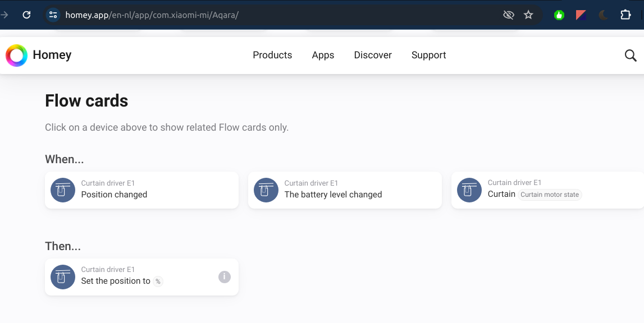
Task: Click the battery level card's curtain icon
Action: tap(266, 190)
